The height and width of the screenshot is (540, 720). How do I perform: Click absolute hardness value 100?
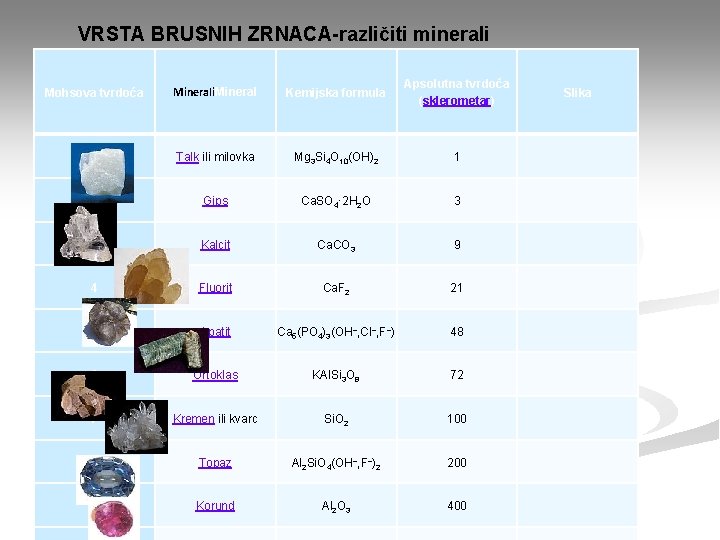point(457,419)
